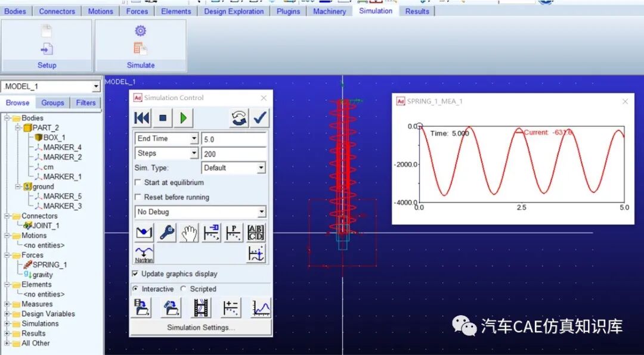Click the anchor plot icon
The height and width of the screenshot is (355, 644).
pyautogui.click(x=256, y=254)
